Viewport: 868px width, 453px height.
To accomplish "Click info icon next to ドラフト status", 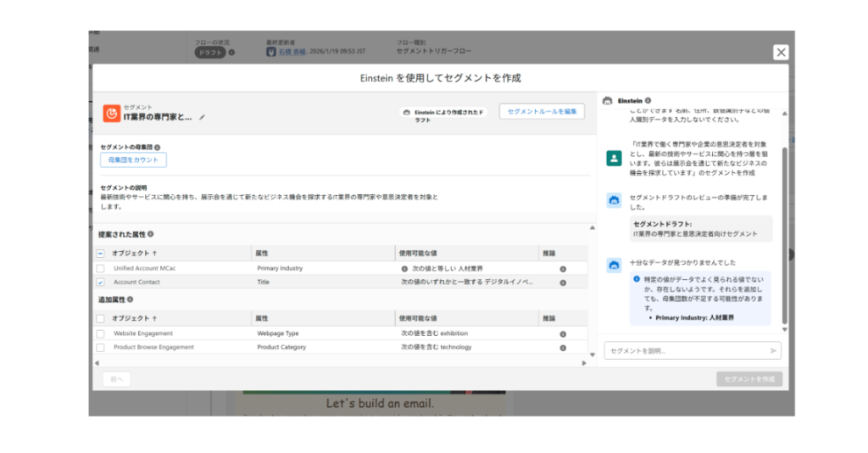I will click(x=231, y=53).
